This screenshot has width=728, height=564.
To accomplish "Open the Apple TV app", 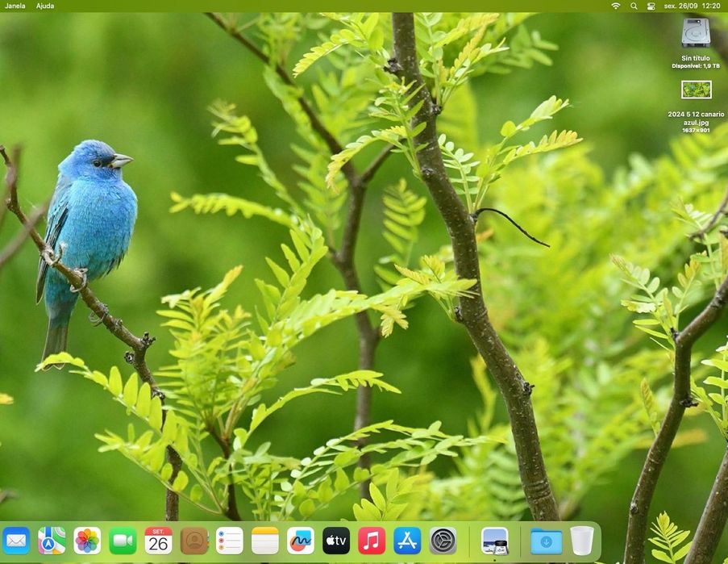I will (x=336, y=541).
